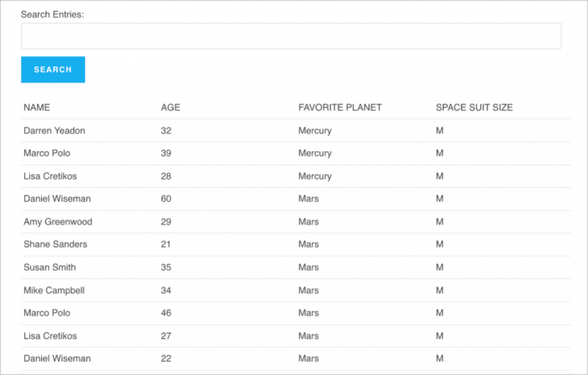Click the age 22 cell for Daniel Wiseman
The width and height of the screenshot is (588, 375).
click(166, 358)
